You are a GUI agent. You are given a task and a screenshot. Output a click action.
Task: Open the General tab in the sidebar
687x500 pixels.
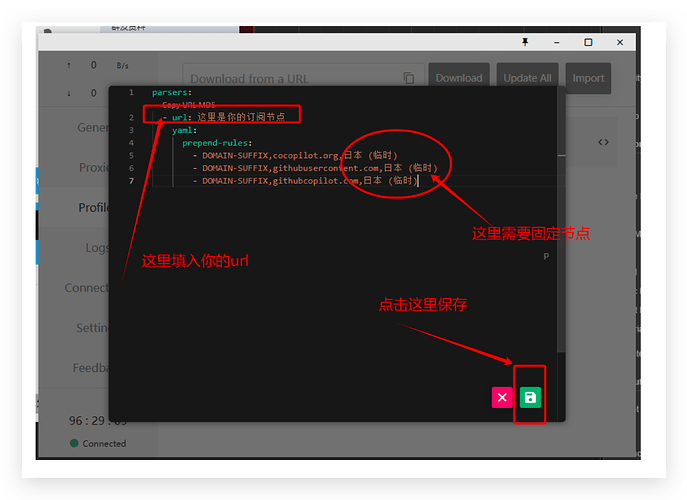(93, 128)
